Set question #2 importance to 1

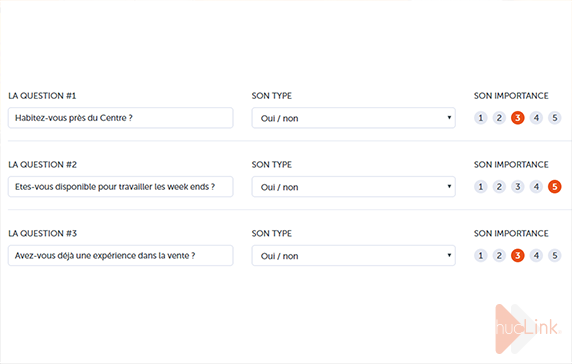click(480, 187)
